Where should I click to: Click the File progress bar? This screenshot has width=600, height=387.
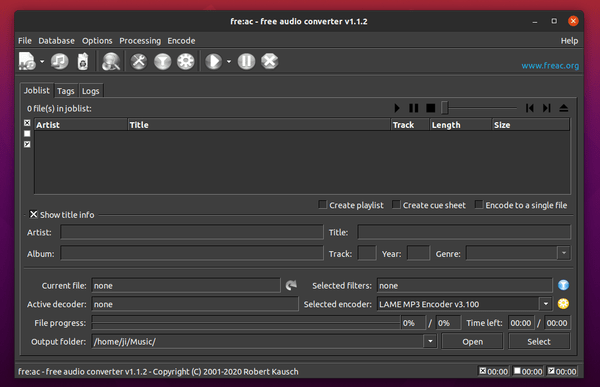(246, 323)
